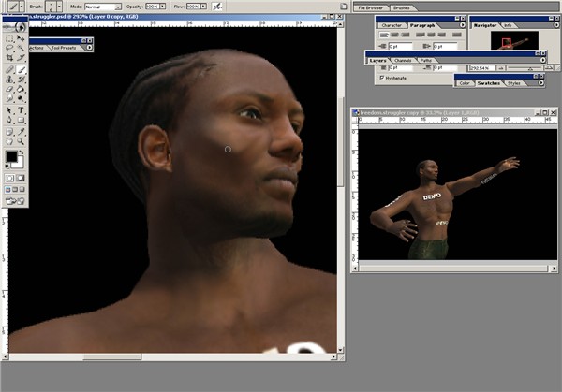Select the Pen tool
Image resolution: width=562 pixels, height=392 pixels.
pyautogui.click(x=9, y=120)
